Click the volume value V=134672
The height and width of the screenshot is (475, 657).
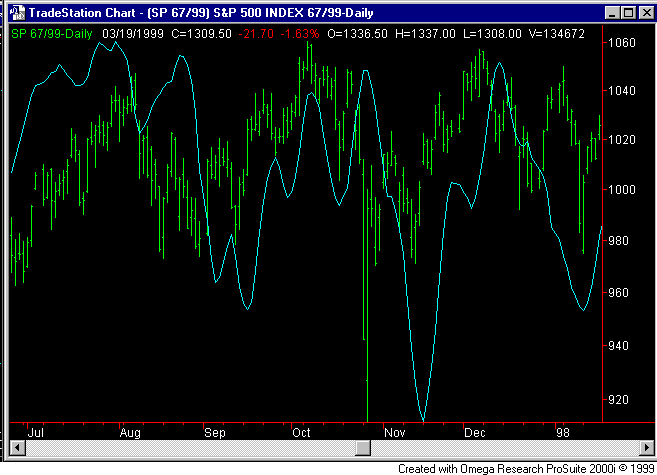coord(556,34)
